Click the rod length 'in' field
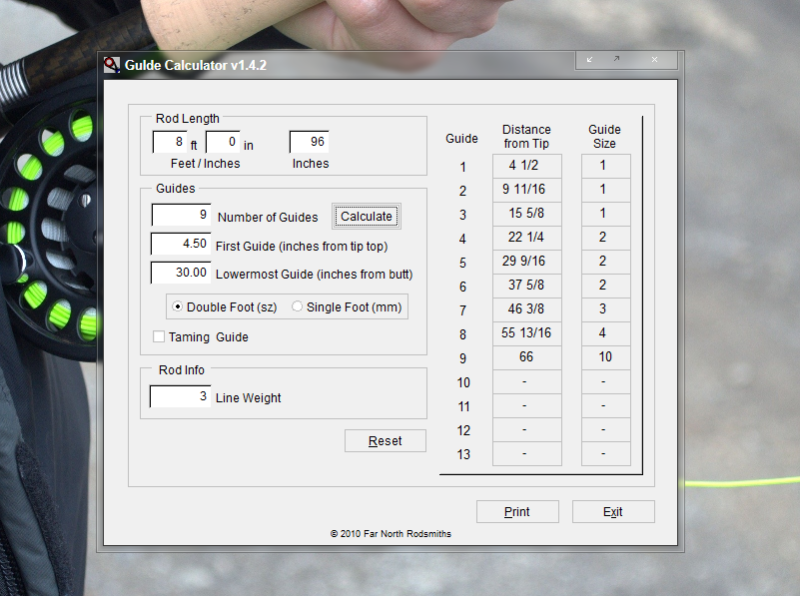This screenshot has width=800, height=596. 223,142
